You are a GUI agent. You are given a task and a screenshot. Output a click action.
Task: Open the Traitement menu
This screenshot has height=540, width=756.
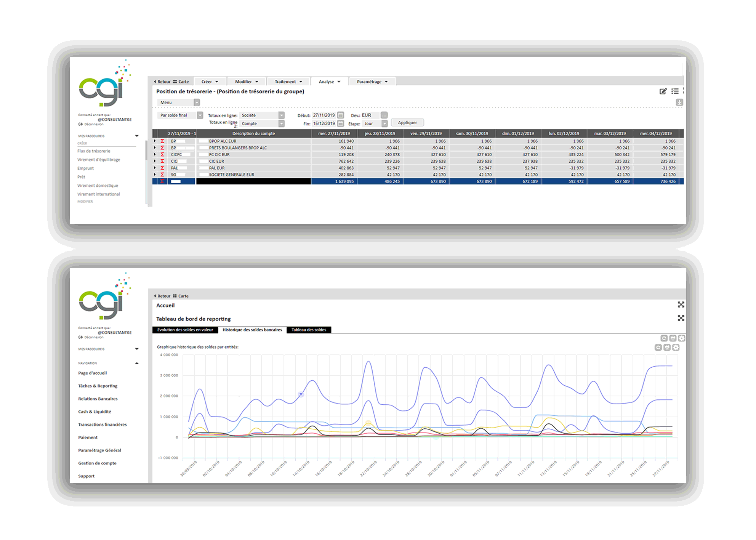[288, 82]
